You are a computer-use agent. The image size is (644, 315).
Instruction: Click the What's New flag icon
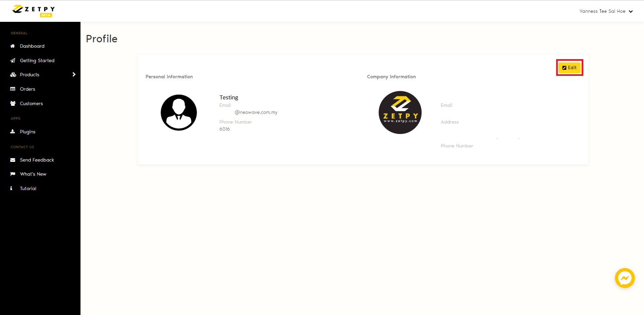coord(13,174)
